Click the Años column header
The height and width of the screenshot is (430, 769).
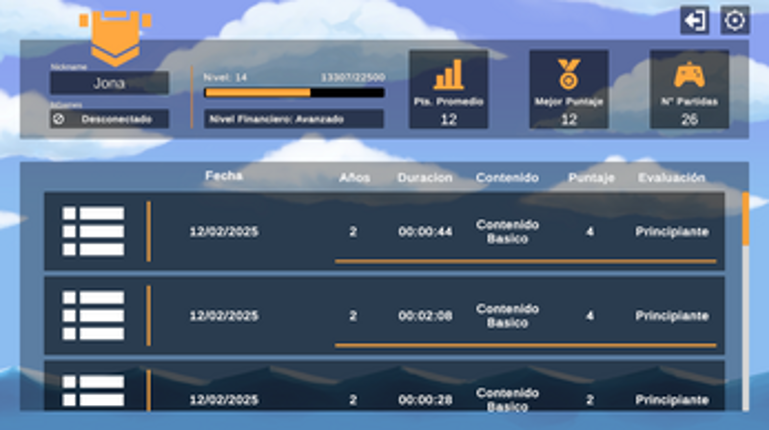click(354, 177)
